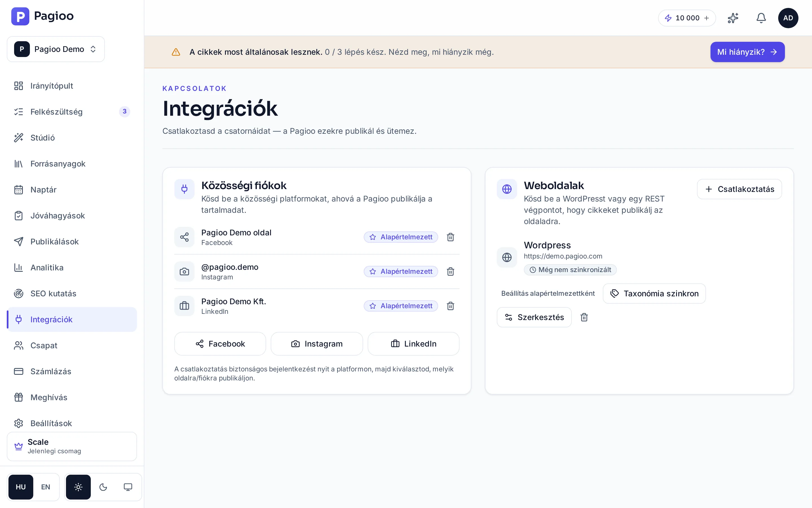Open Analitika in the sidebar

[72, 268]
